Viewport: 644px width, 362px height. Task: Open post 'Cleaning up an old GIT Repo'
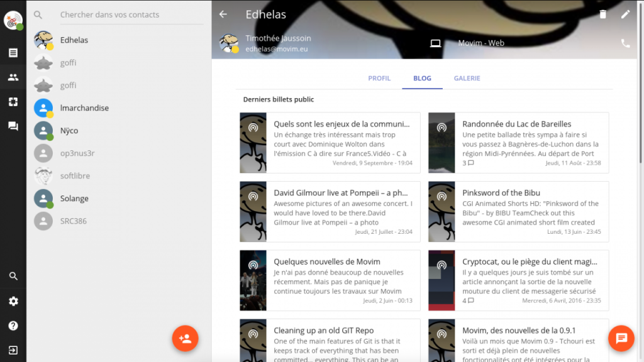coord(330,341)
